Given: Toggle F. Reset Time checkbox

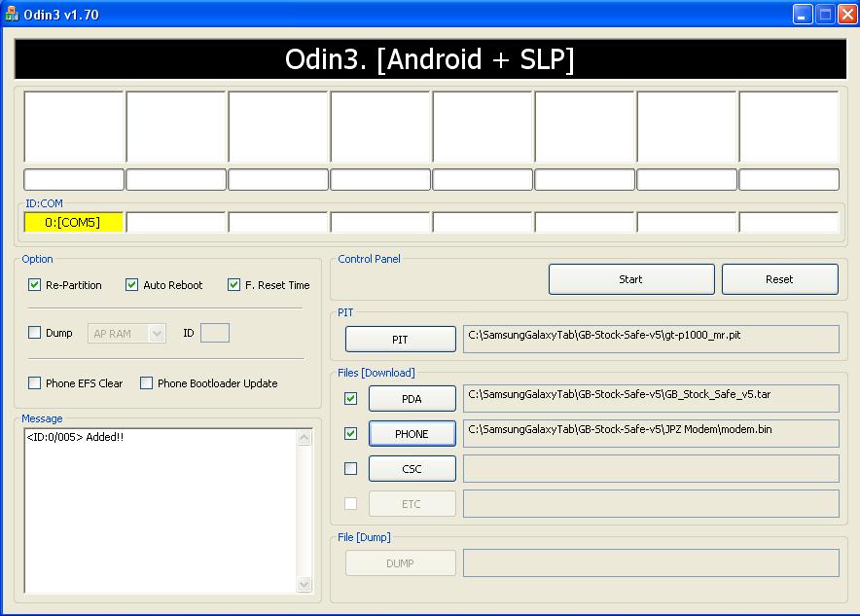Looking at the screenshot, I should (x=234, y=285).
